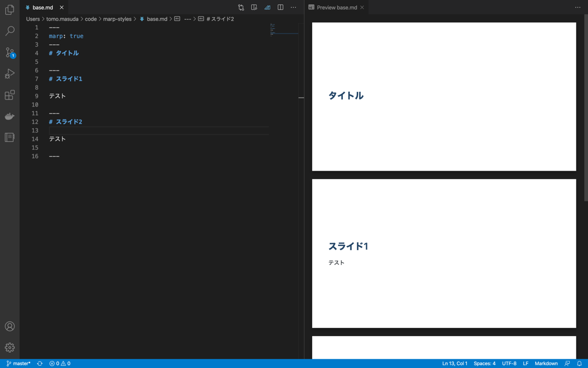Open Markdown preview to the side
The image size is (588, 368).
tap(253, 7)
